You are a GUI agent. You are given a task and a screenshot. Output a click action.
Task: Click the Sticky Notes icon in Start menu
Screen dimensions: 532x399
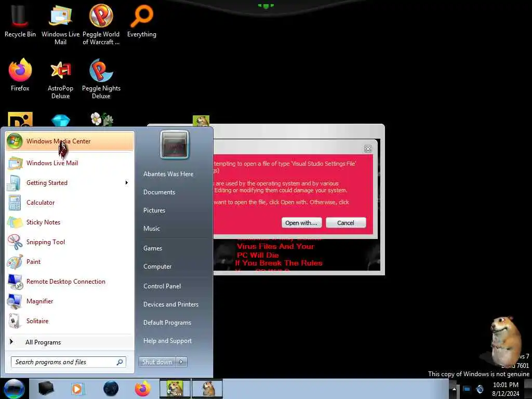[x=15, y=222]
